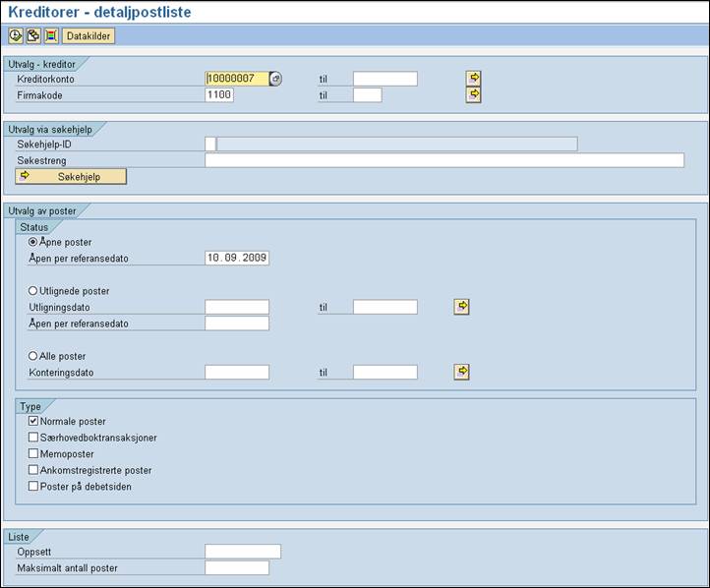Open the Datakilder button
The width and height of the screenshot is (710, 588).
pos(89,35)
